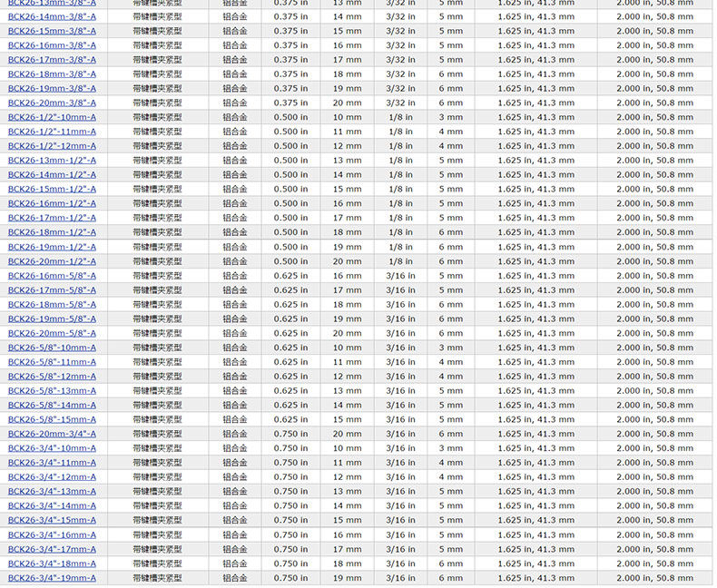
Task: Select part BCK26-16mm-5/8"-A
Action: pos(52,276)
